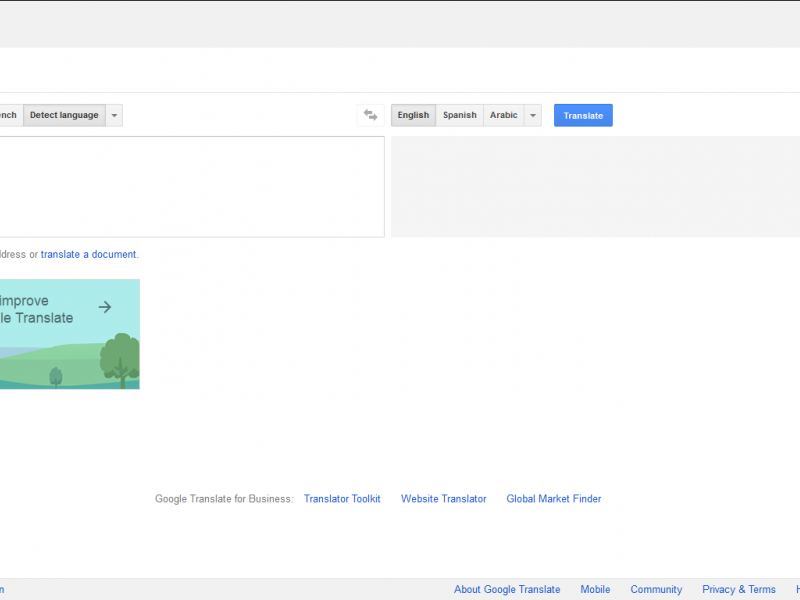Select Spanish as the target language
The width and height of the screenshot is (800, 600).
click(459, 115)
